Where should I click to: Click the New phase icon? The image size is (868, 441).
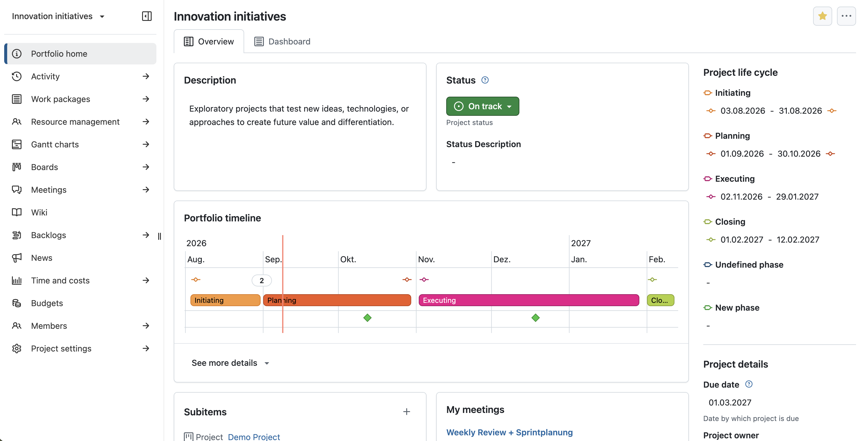click(x=708, y=308)
